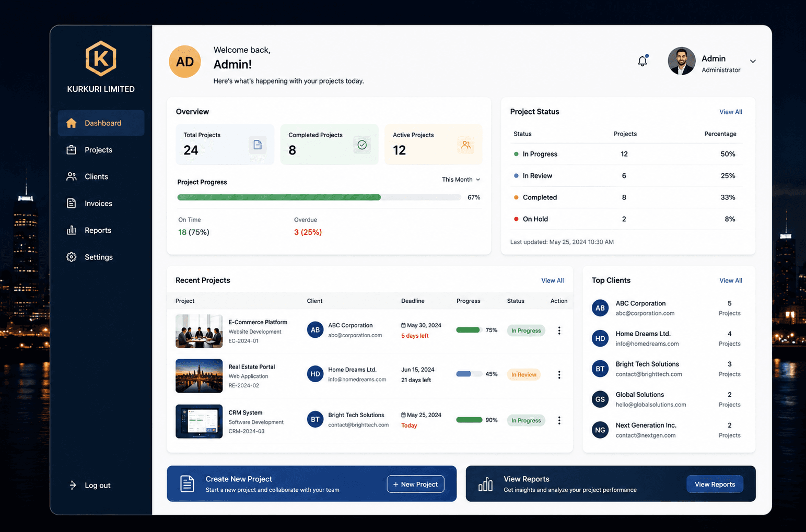Click the 45% progress bar for Real Estate Portal

tap(469, 374)
